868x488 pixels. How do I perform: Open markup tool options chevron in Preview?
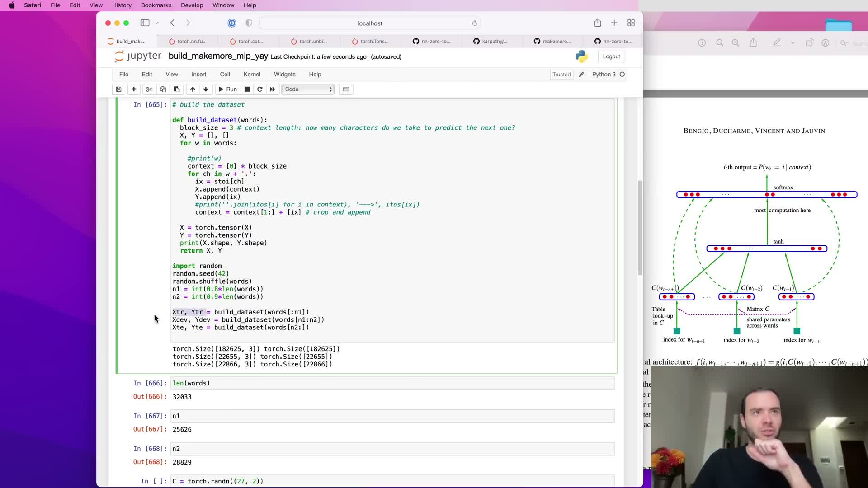point(793,43)
